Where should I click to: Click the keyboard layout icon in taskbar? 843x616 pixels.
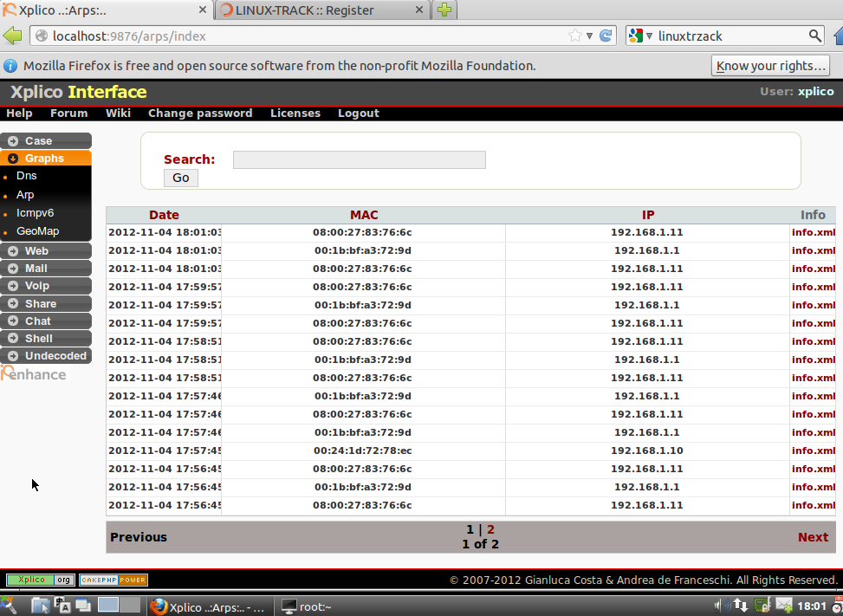pyautogui.click(x=62, y=606)
